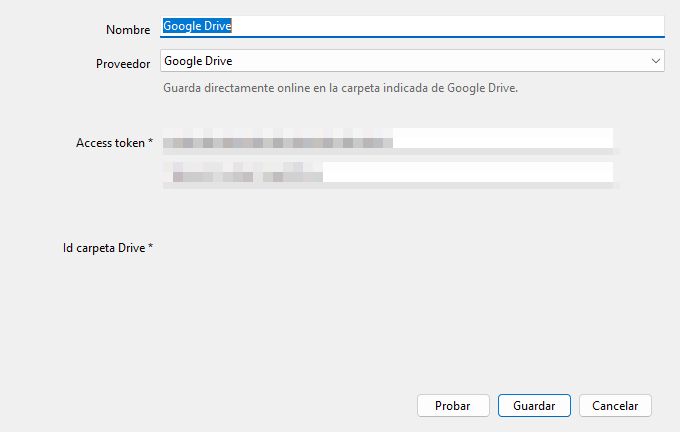Screen dimensions: 680x432
Task: Click the blurred Access token field
Action: click(391, 141)
